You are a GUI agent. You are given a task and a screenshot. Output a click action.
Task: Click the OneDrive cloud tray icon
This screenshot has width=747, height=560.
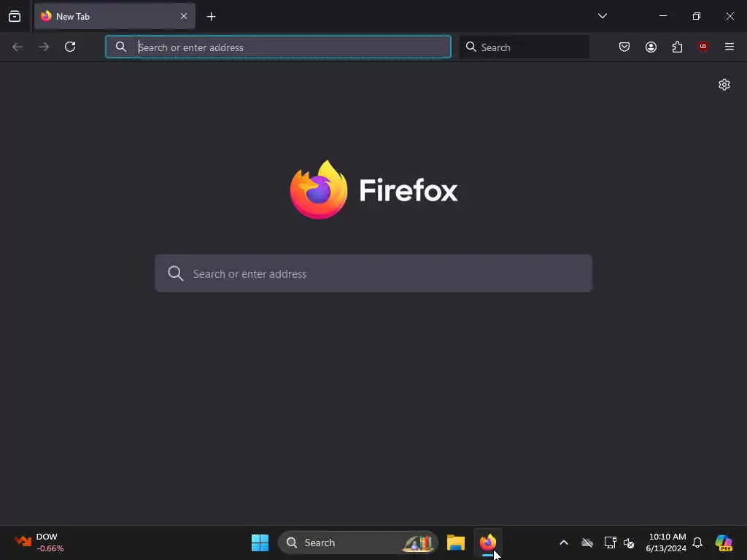pyautogui.click(x=587, y=542)
